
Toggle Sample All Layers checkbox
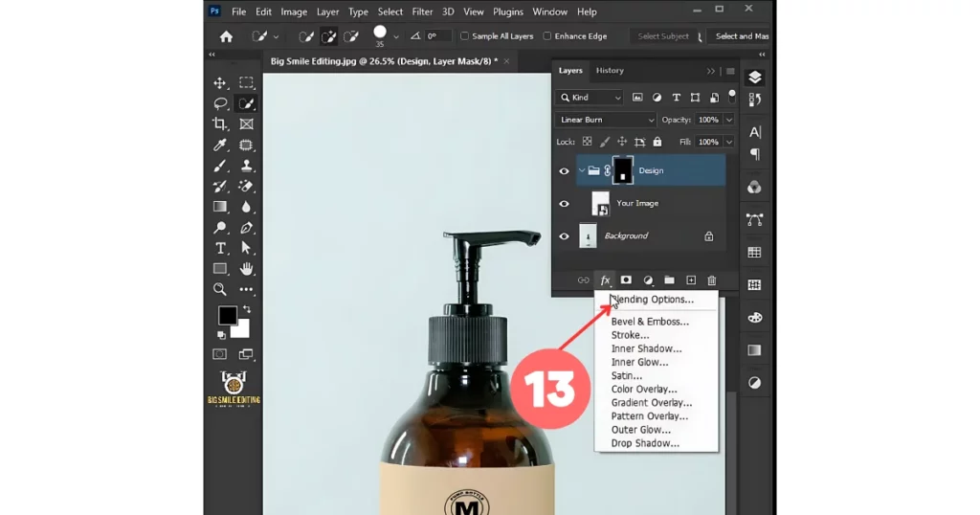coord(464,36)
